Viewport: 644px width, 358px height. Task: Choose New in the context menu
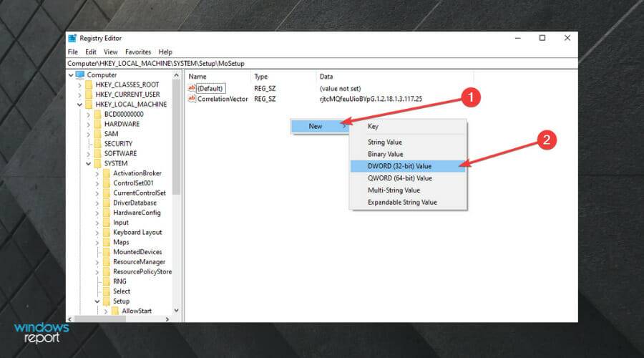320,126
